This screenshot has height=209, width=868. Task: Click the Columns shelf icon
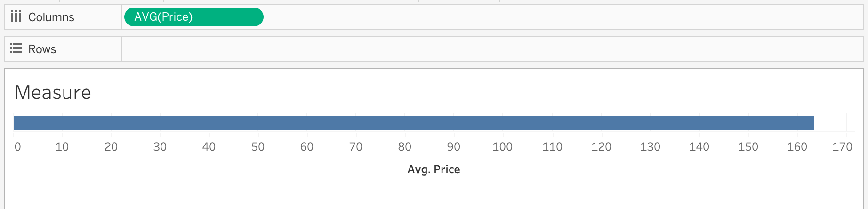[x=16, y=17]
